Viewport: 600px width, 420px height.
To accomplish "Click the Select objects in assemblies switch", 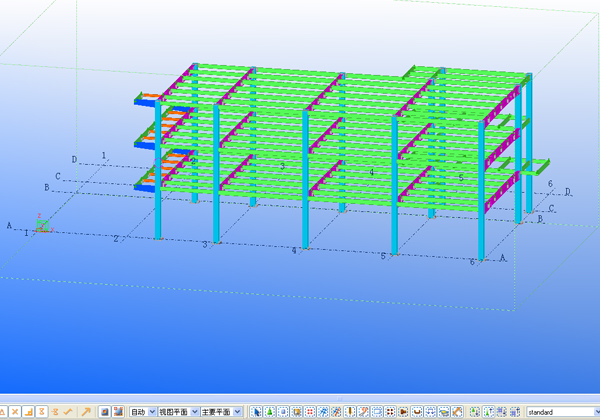I will pos(515,412).
